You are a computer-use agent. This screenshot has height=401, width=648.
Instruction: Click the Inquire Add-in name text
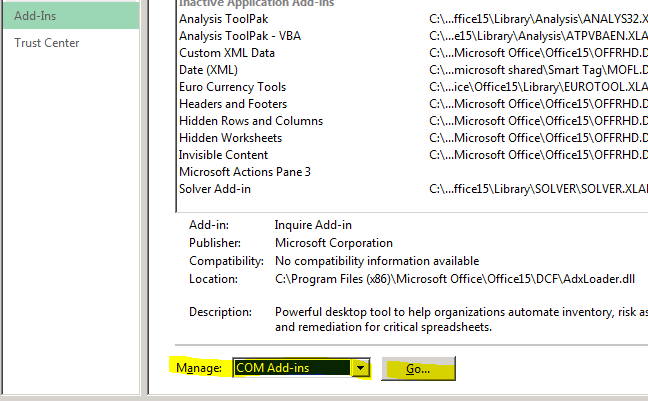coord(313,225)
